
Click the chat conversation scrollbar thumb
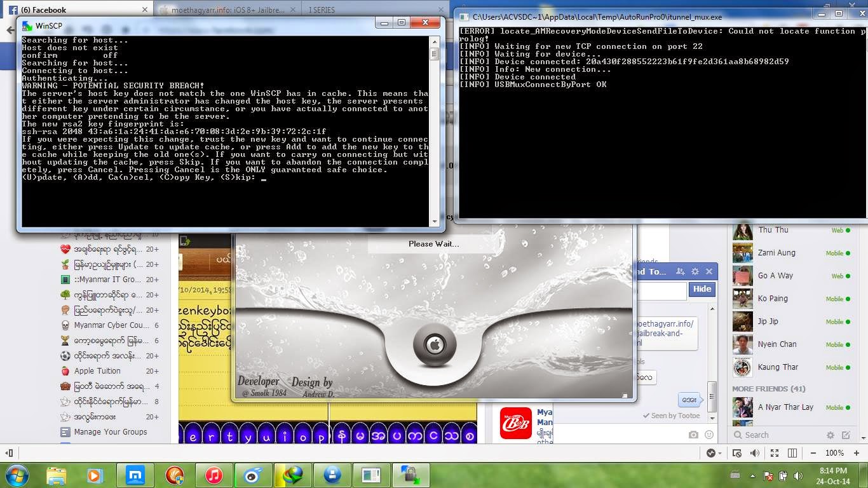coord(712,397)
